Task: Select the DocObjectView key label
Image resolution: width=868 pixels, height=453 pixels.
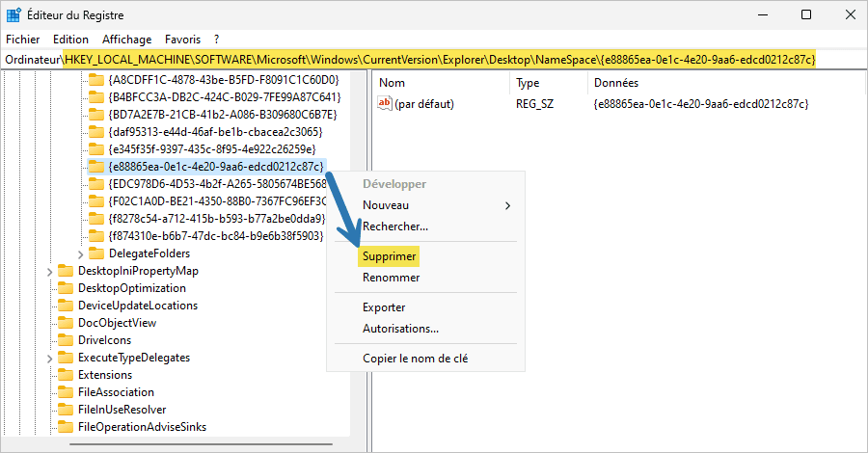Action: pos(117,323)
